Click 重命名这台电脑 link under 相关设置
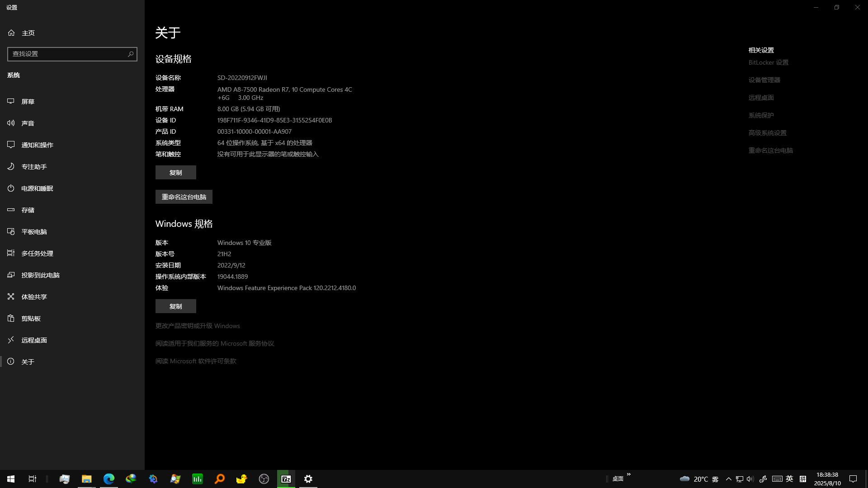The image size is (868, 488). 771,150
